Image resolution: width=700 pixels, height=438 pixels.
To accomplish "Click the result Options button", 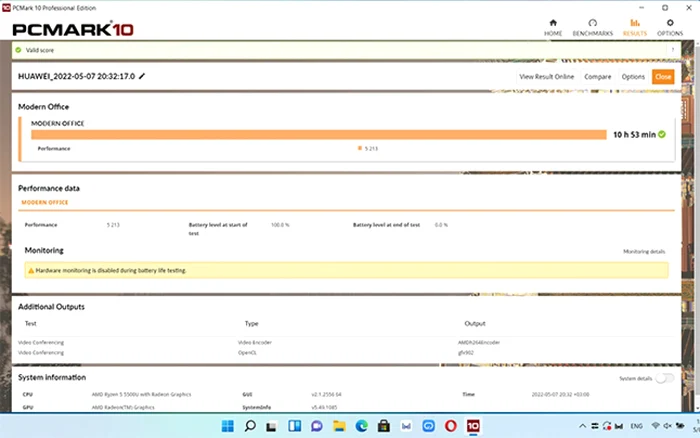I will 633,77.
